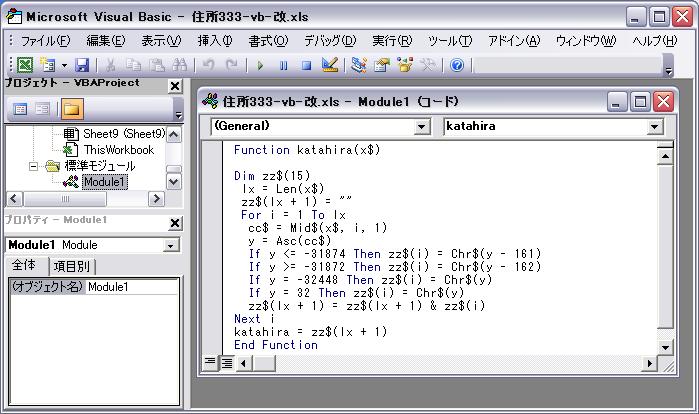Click the Redo arrow icon
Viewport: 699px width, 414px height.
pos(231,65)
